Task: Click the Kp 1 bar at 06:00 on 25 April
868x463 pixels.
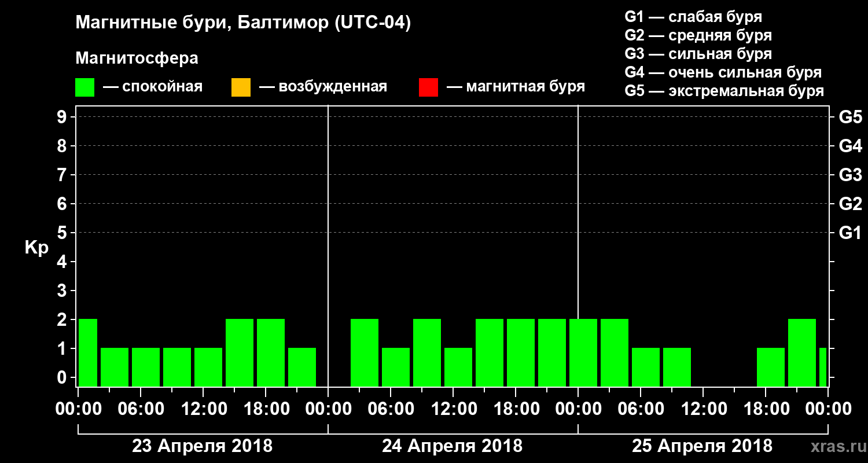Action: (646, 367)
